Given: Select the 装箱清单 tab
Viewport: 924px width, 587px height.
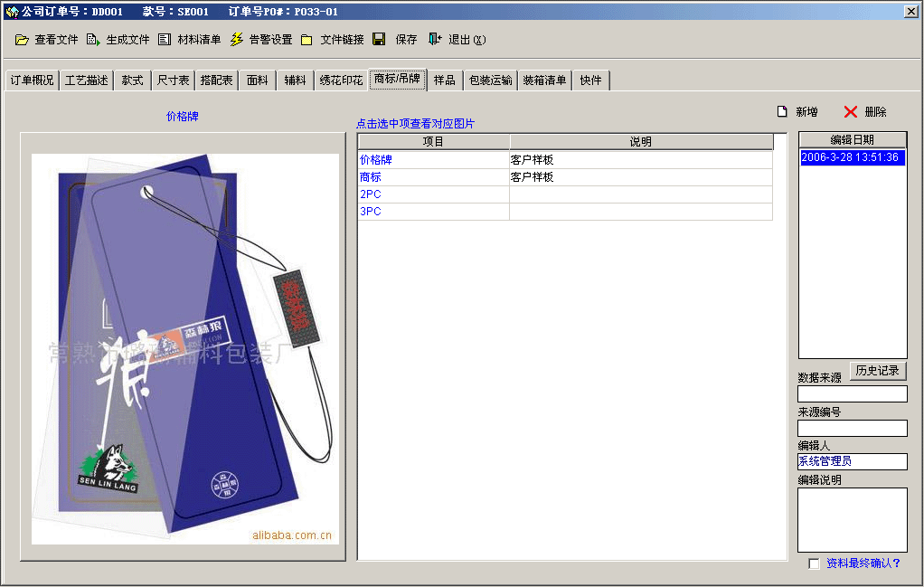Looking at the screenshot, I should click(x=544, y=80).
